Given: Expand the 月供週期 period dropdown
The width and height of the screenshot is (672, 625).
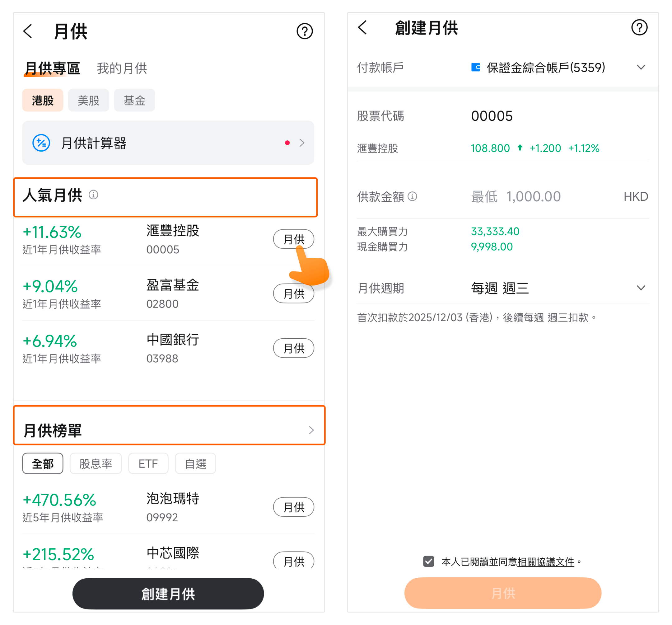Looking at the screenshot, I should pyautogui.click(x=641, y=288).
